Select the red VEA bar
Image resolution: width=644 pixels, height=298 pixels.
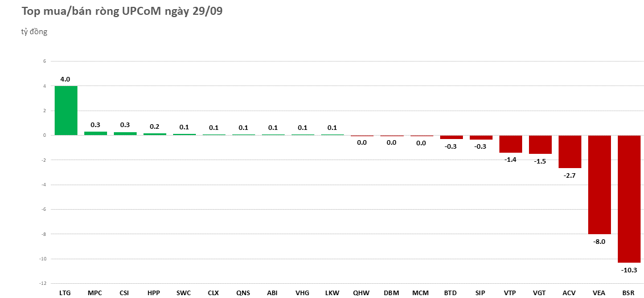coord(599,185)
